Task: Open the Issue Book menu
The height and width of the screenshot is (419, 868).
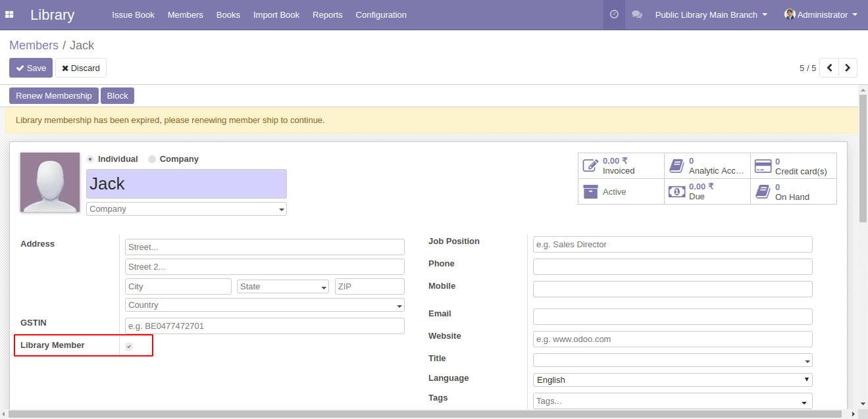Action: click(x=133, y=14)
